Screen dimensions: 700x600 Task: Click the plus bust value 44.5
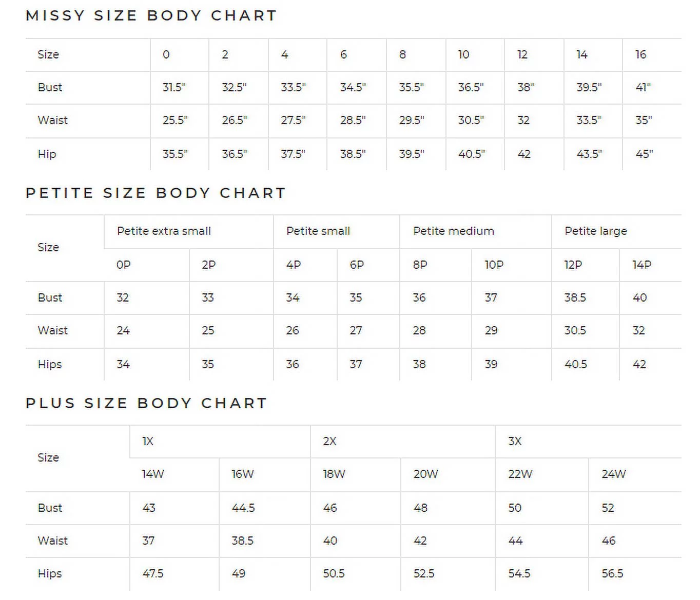[243, 508]
